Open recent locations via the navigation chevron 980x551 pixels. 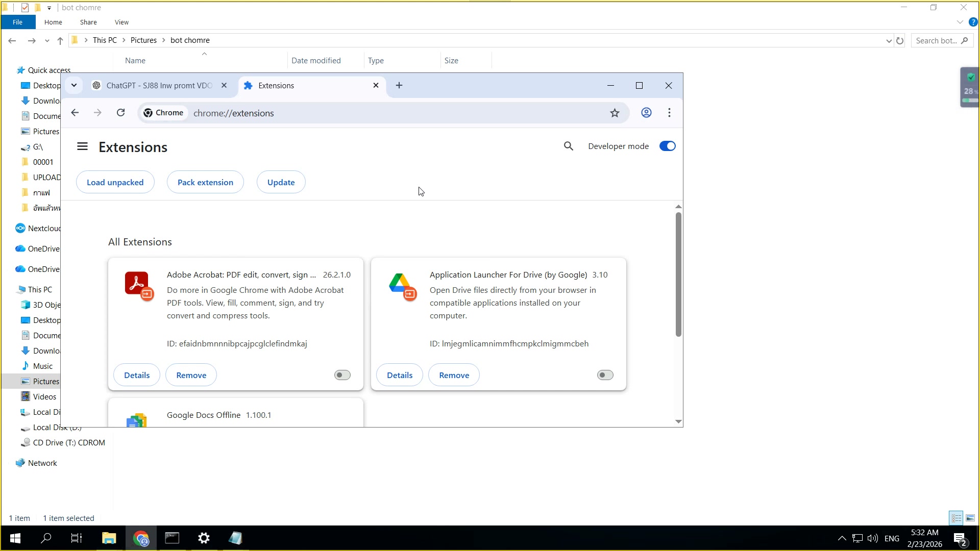pos(47,40)
